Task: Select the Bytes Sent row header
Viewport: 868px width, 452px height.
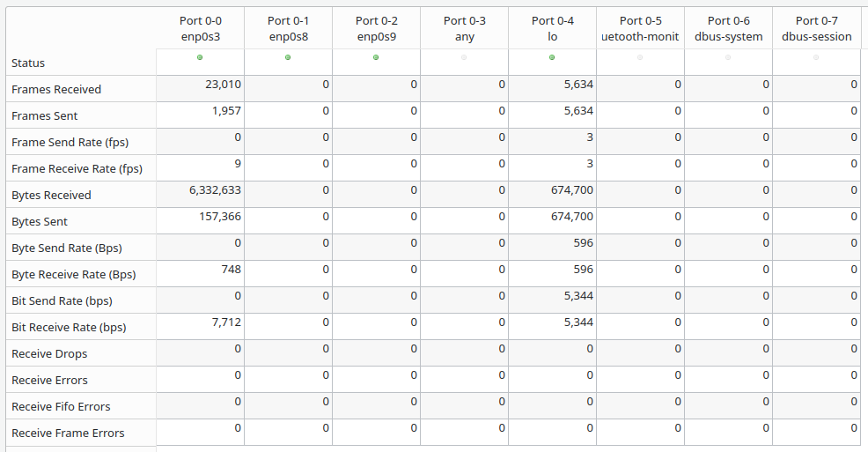Action: coord(40,221)
